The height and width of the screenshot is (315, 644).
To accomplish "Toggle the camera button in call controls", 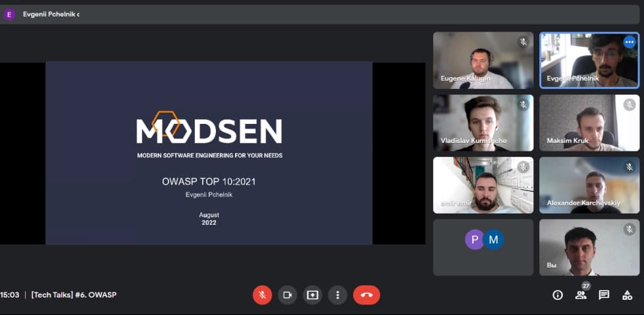I will tap(287, 295).
